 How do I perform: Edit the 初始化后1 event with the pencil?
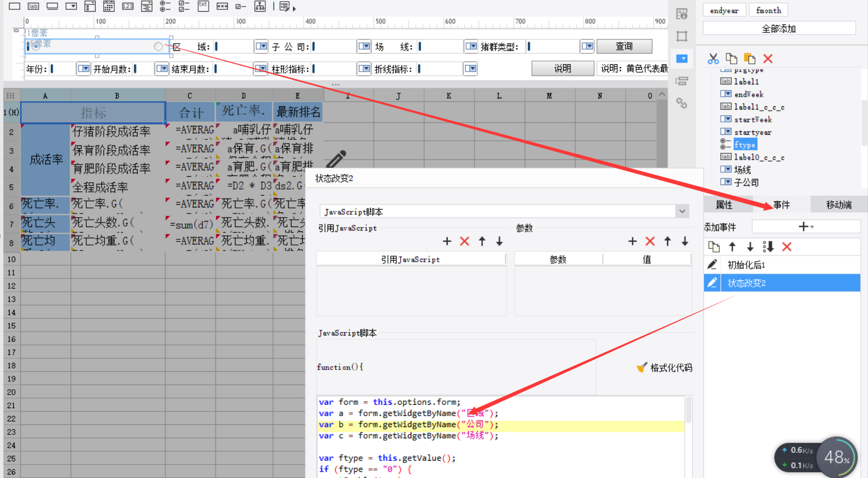point(712,264)
